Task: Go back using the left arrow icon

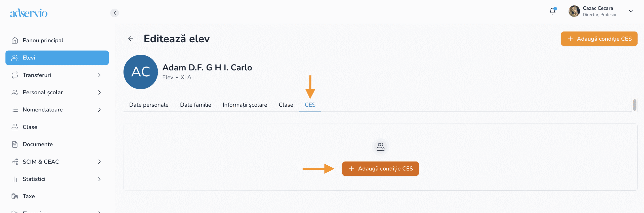Action: (x=131, y=39)
